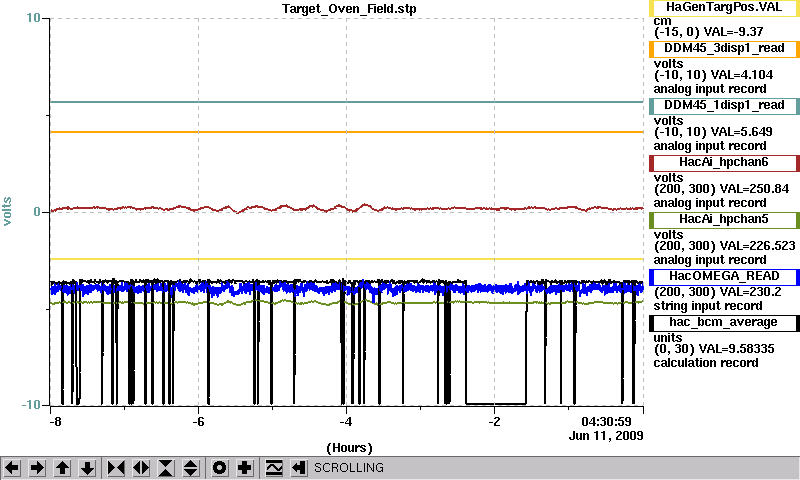Viewport: 800px width, 480px height.
Task: Click the 04:30:59 timestamp
Action: (x=607, y=422)
